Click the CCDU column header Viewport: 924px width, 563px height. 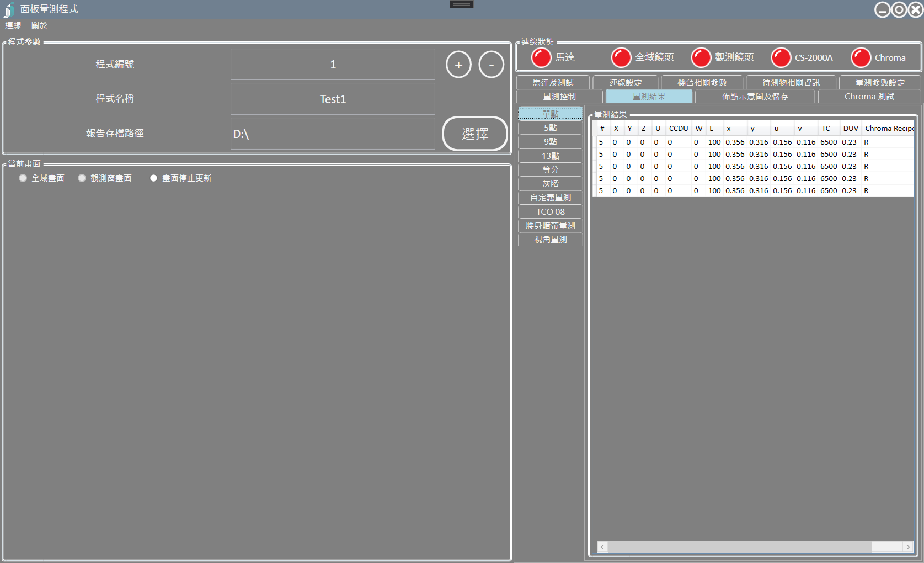(x=679, y=129)
